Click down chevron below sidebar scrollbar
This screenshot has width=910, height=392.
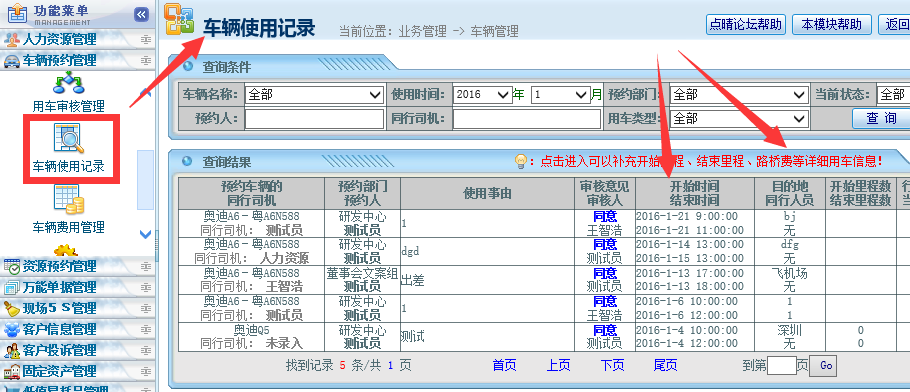tap(146, 235)
